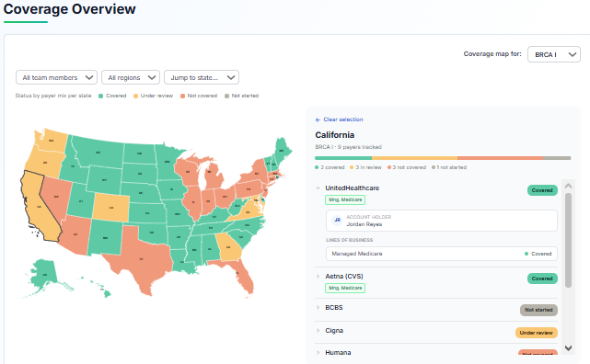The image size is (590, 364).
Task: Select New Mexico on the map
Action: pos(105,237)
